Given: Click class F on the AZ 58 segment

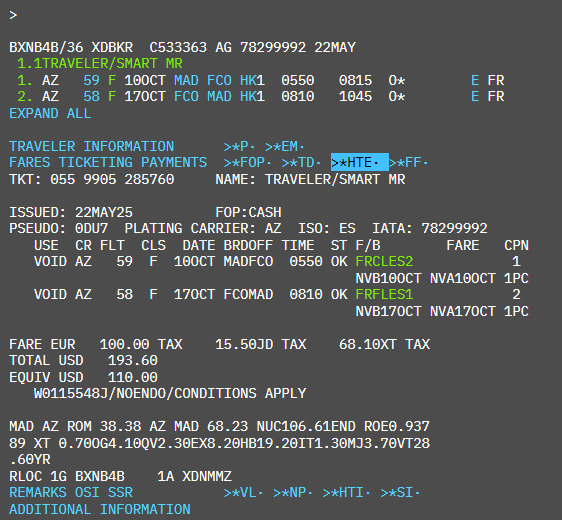Looking at the screenshot, I should coord(112,96).
